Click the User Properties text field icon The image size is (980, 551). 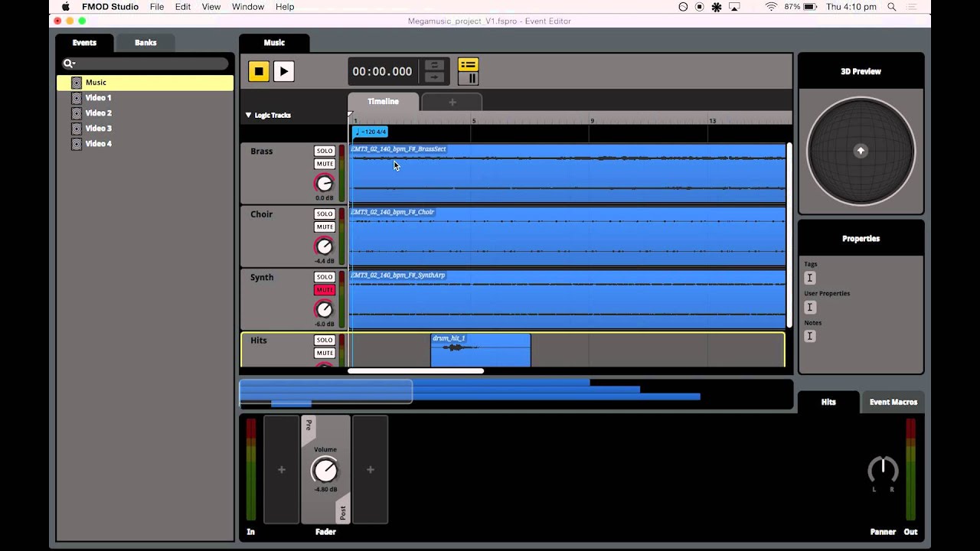coord(810,307)
